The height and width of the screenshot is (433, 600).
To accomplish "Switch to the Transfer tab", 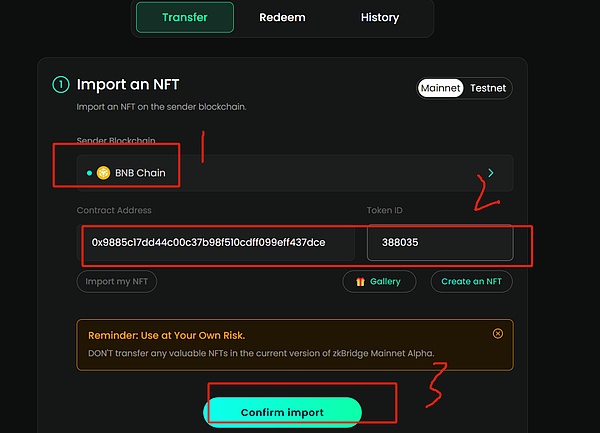I will [184, 18].
